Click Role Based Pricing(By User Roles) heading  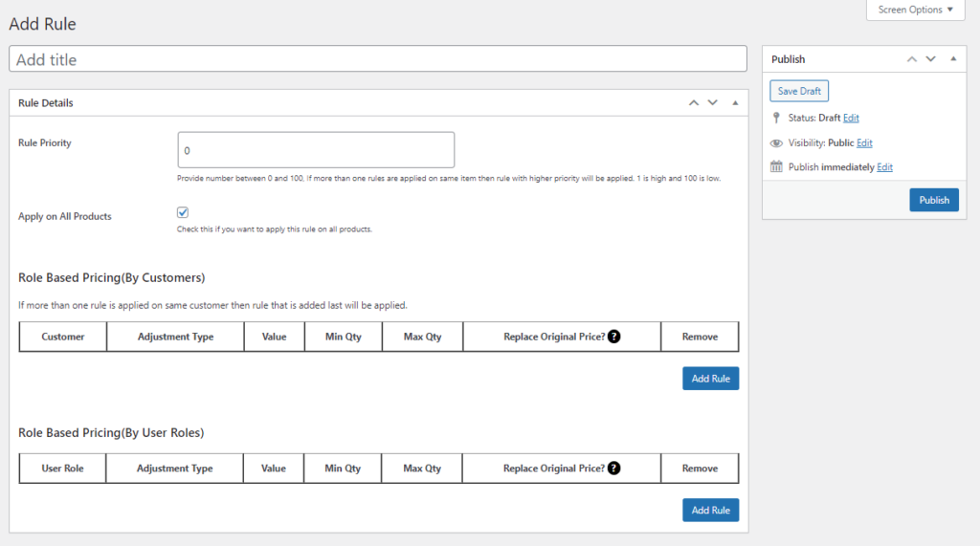click(111, 433)
